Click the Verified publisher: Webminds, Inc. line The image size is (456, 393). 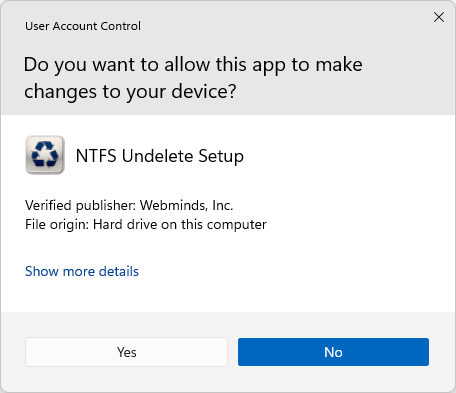(129, 205)
